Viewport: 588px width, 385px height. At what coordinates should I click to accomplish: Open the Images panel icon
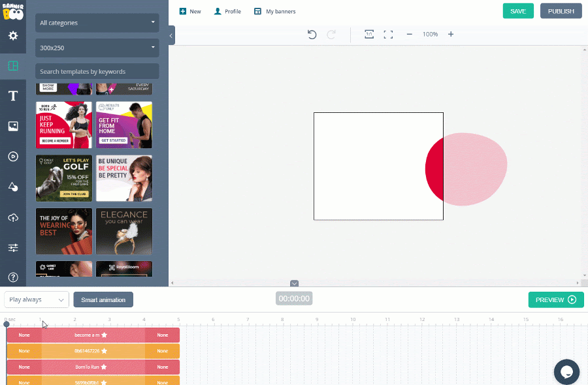pos(13,127)
